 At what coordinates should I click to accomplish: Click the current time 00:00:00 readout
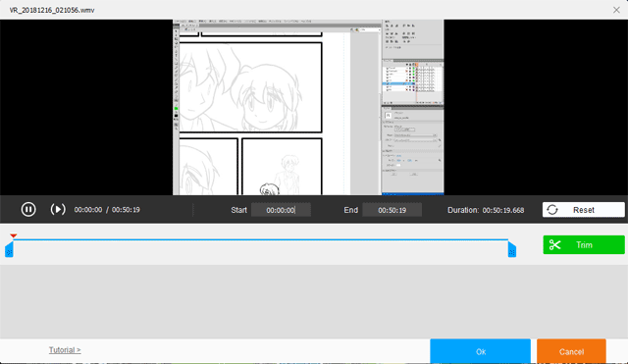(88, 210)
